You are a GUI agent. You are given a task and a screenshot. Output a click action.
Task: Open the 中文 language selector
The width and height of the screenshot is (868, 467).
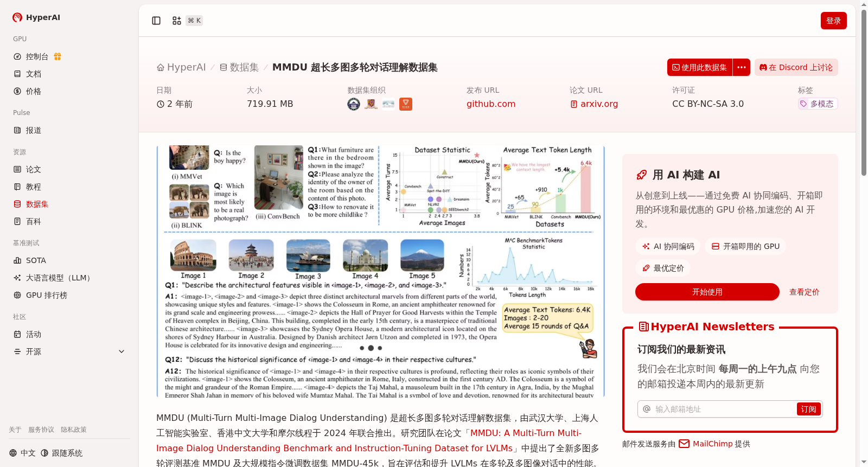tap(23, 453)
